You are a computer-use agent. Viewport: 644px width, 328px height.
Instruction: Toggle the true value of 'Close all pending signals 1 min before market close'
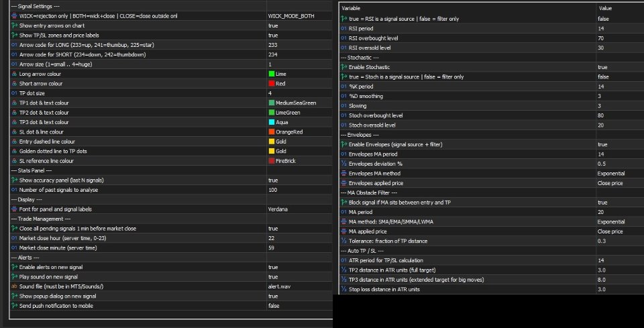[273, 229]
